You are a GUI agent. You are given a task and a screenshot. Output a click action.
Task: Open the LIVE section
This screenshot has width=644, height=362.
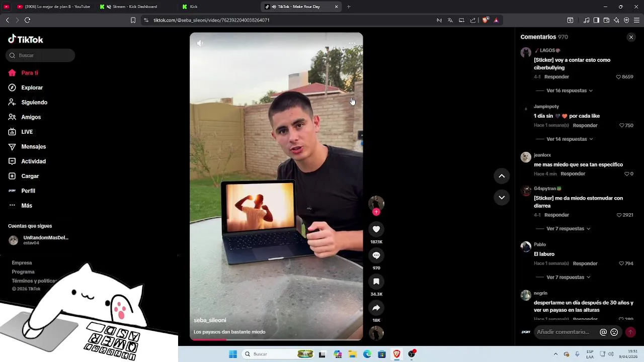(21, 132)
